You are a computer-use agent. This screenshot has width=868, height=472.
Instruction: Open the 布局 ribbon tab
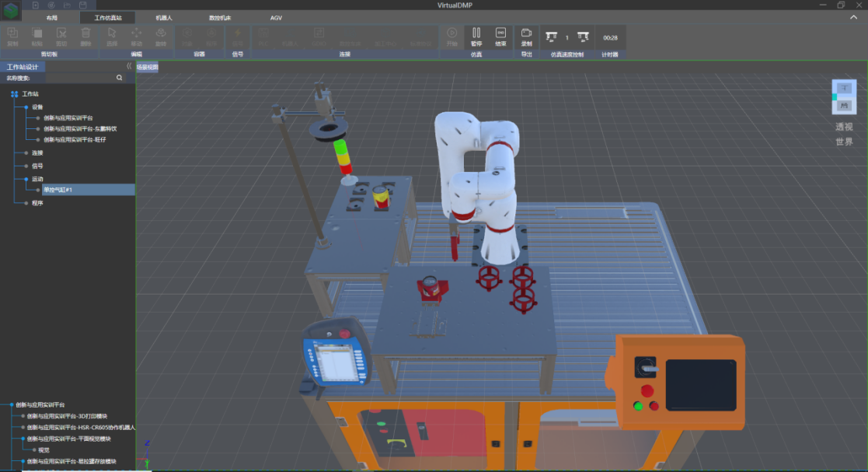coord(51,18)
